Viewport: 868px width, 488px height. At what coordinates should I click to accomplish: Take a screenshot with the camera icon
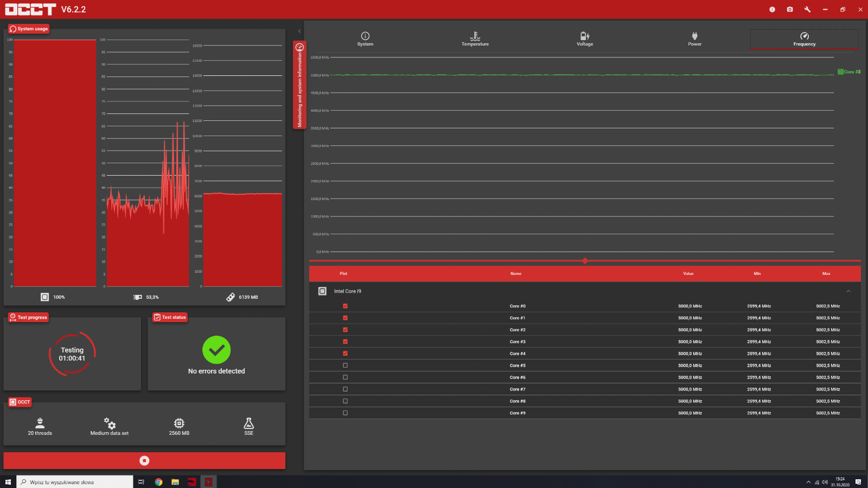tap(790, 9)
